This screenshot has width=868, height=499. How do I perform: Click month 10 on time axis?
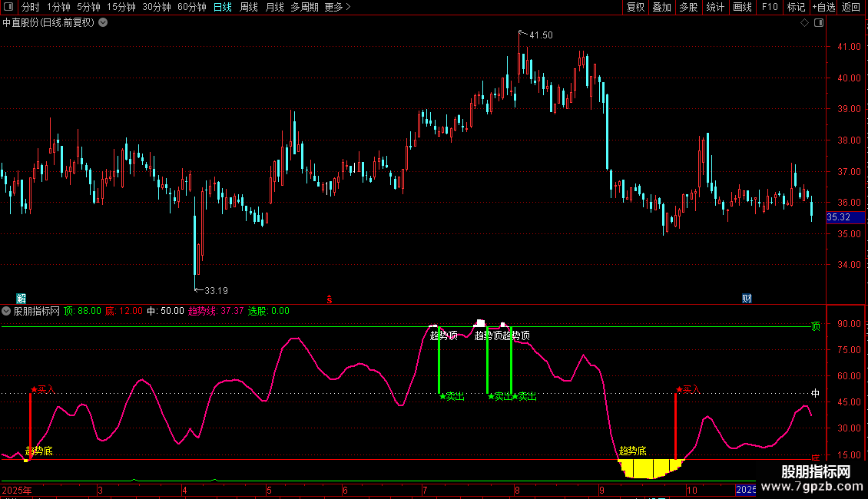692,490
